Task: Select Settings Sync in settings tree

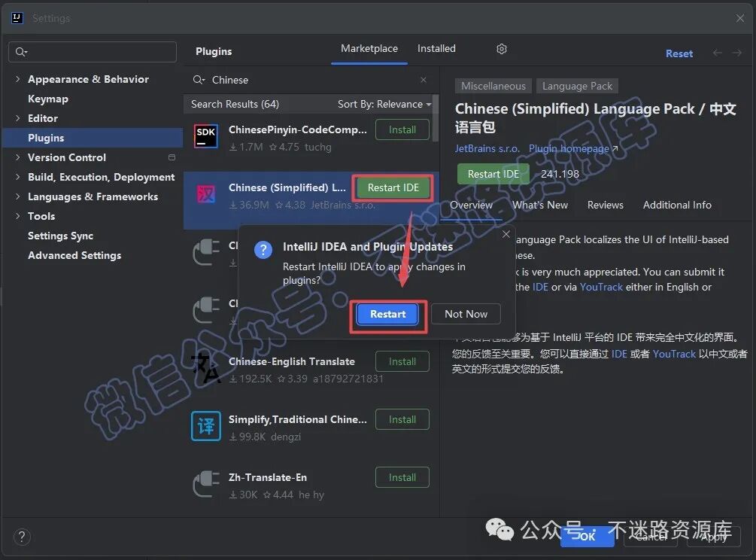Action: [x=60, y=236]
